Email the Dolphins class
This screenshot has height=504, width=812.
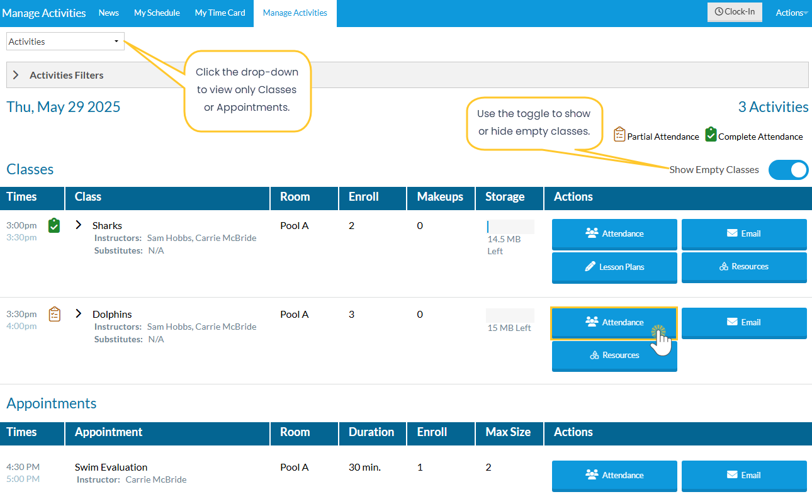coord(744,323)
